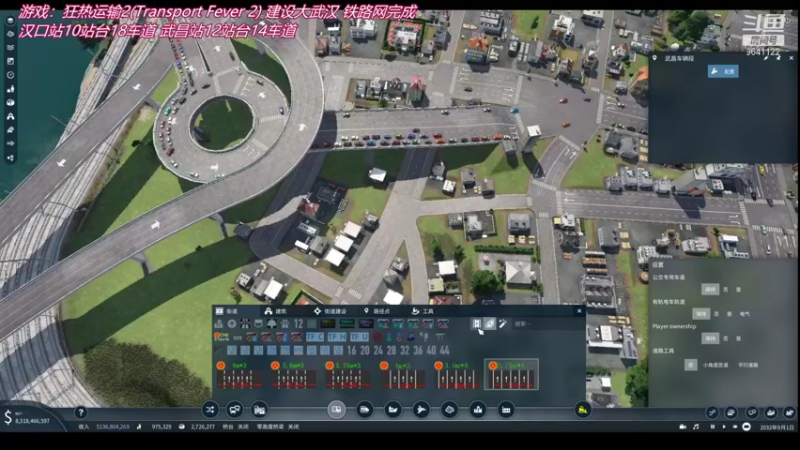
Task: Filter streets by width 32
Action: point(405,351)
